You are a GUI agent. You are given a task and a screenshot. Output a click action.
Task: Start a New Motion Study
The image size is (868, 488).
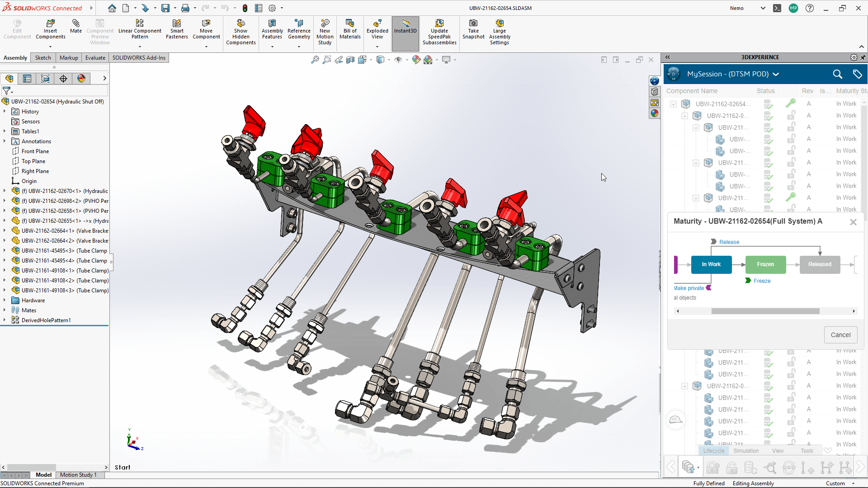coord(325,32)
